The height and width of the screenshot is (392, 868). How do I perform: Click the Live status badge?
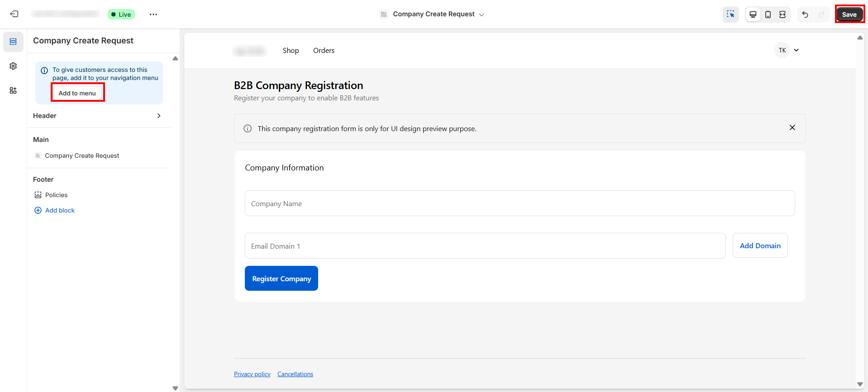(121, 14)
